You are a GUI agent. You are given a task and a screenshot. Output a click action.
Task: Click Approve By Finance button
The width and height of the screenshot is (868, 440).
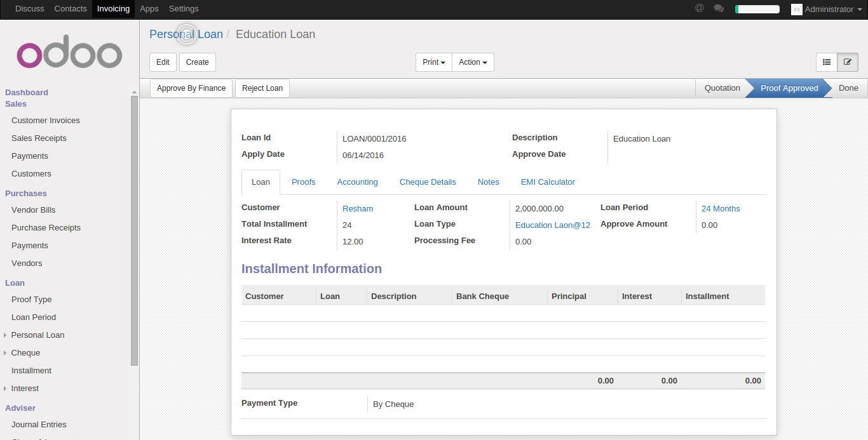191,88
